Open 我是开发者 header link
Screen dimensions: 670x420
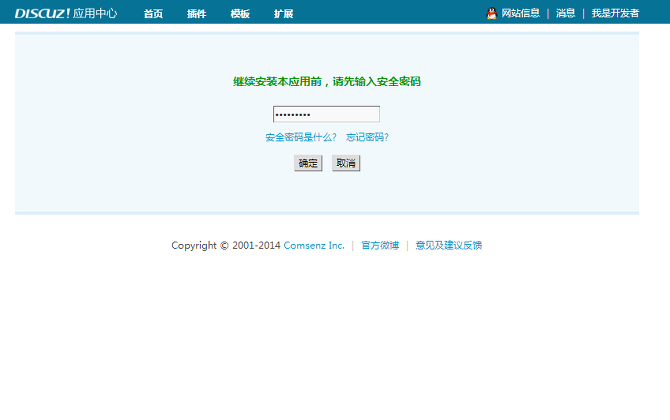(615, 13)
